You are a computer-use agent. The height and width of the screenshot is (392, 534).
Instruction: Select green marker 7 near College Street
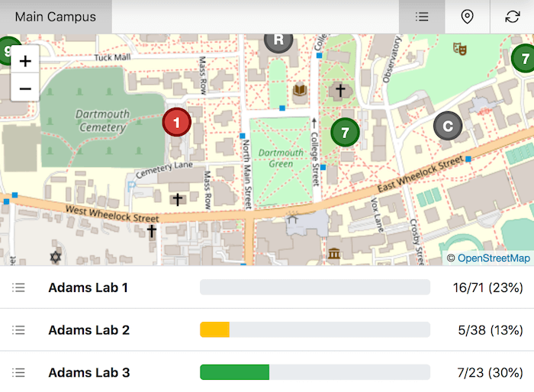345,133
